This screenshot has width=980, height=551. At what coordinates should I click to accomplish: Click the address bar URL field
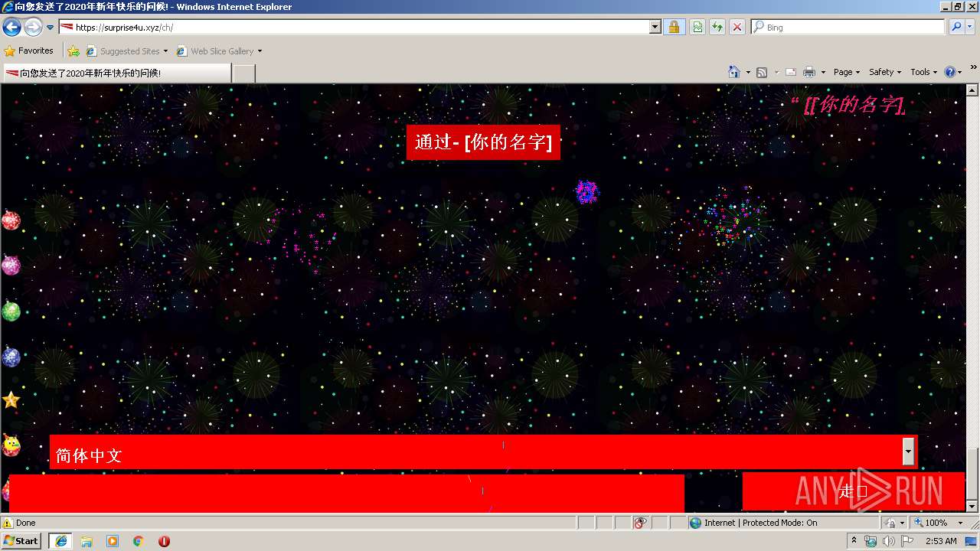point(354,28)
